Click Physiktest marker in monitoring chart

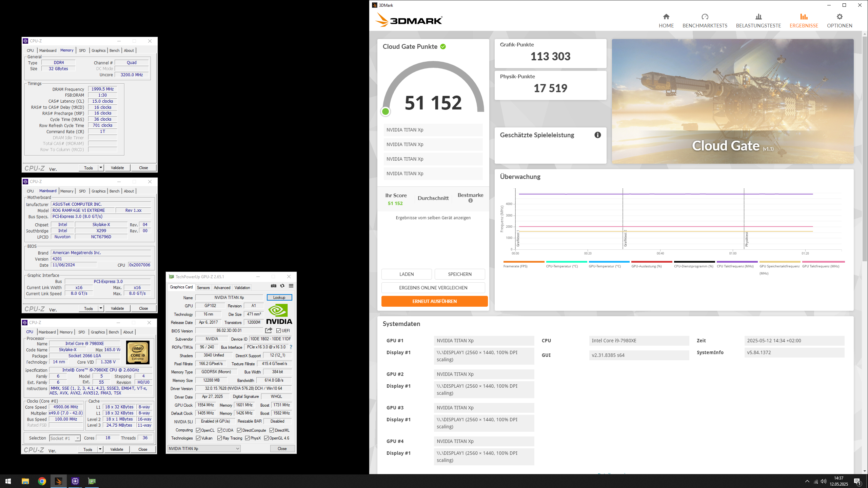pyautogui.click(x=746, y=239)
